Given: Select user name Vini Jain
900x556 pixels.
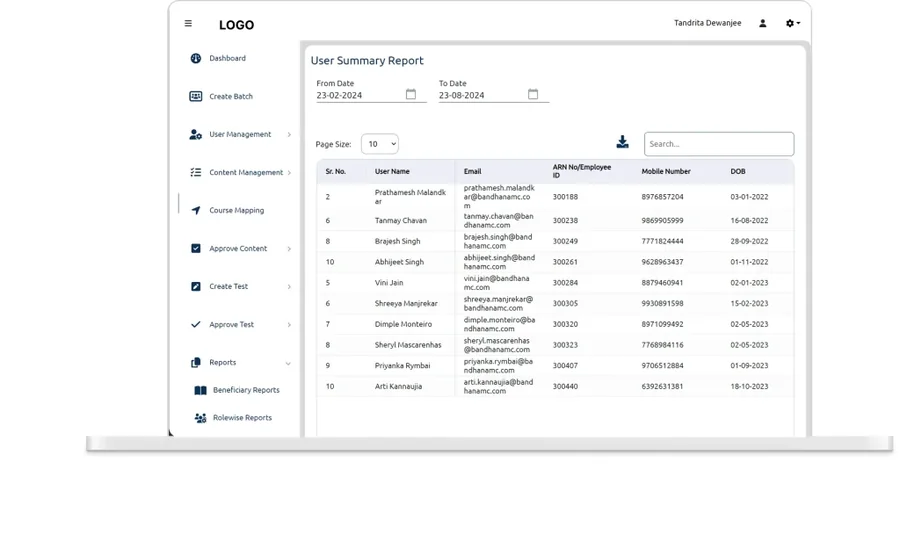Looking at the screenshot, I should pyautogui.click(x=389, y=283).
